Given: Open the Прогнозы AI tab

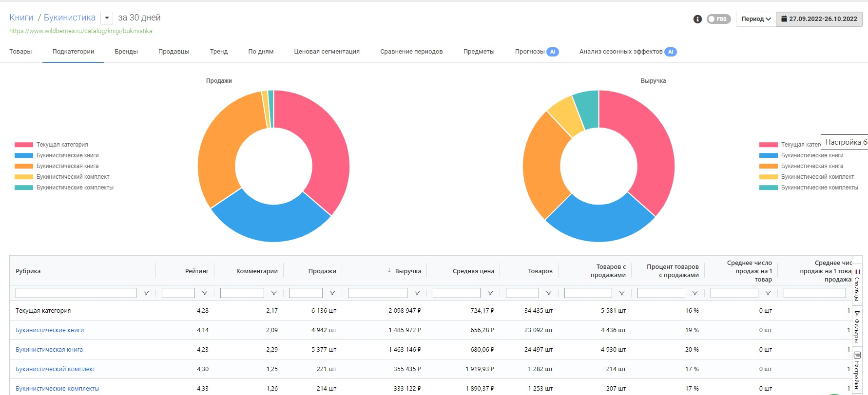Looking at the screenshot, I should 537,52.
